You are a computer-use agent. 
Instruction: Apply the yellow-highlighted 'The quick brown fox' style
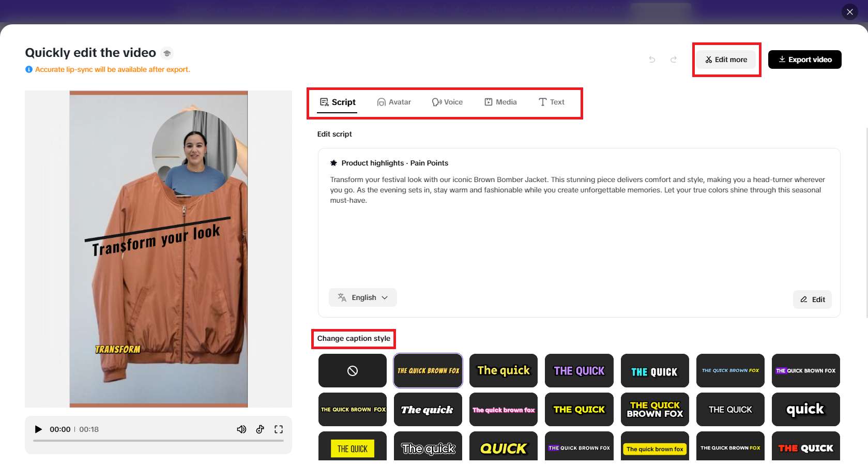point(654,447)
